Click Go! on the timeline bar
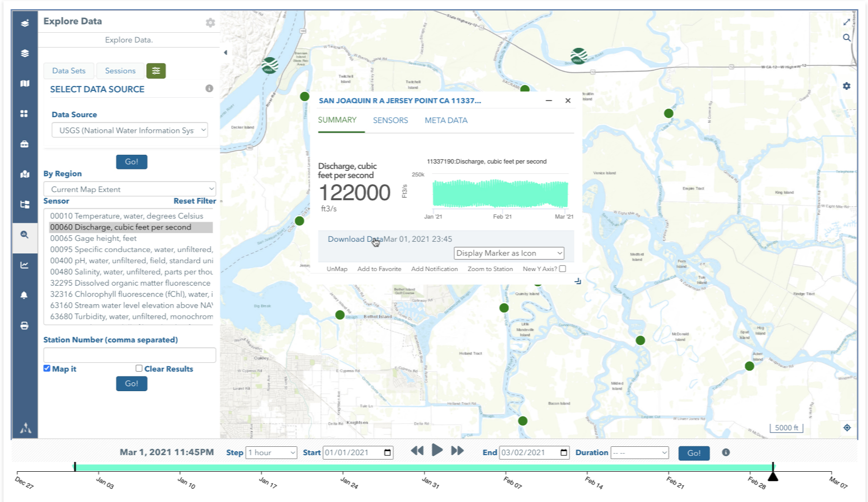Image resolution: width=868 pixels, height=502 pixels. click(694, 453)
